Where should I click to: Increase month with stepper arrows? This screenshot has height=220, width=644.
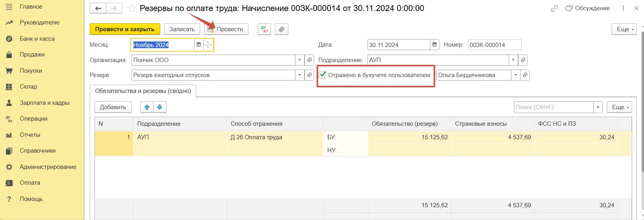(208, 42)
